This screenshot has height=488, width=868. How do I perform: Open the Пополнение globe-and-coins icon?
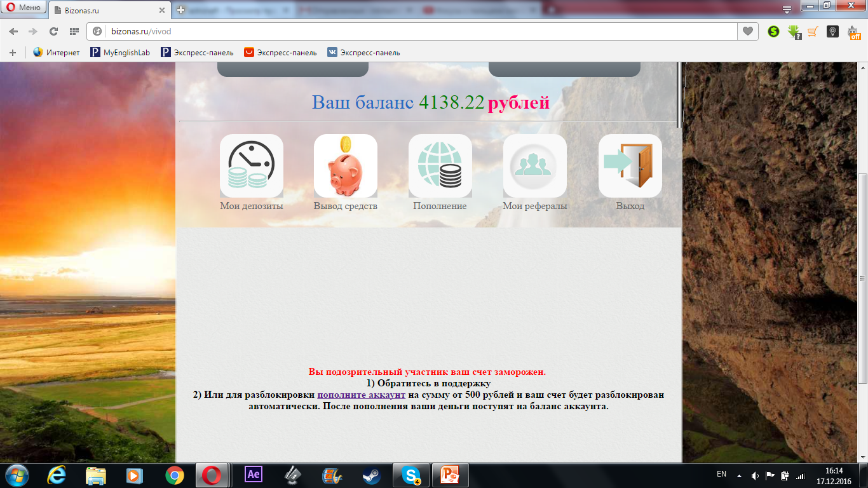[x=440, y=165]
